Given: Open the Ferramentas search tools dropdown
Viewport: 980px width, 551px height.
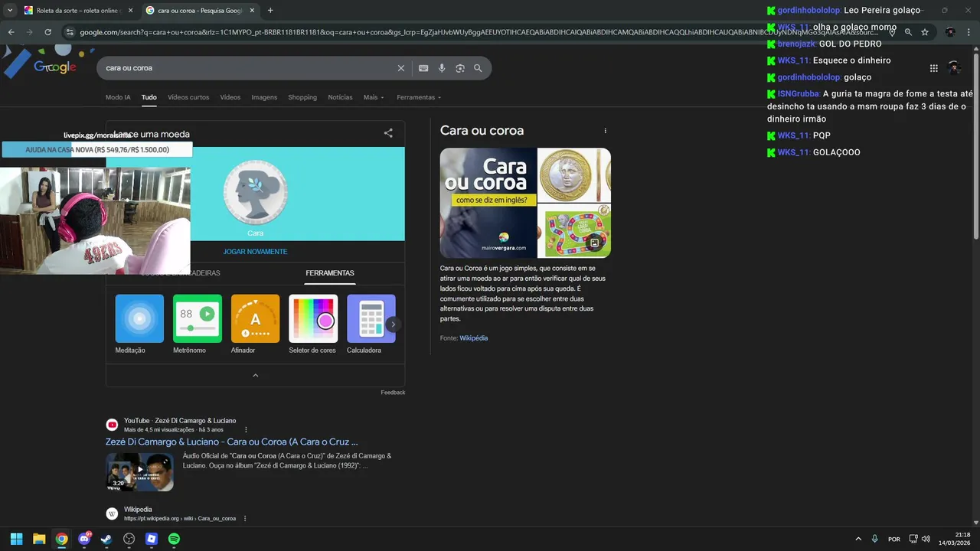Looking at the screenshot, I should click(419, 97).
